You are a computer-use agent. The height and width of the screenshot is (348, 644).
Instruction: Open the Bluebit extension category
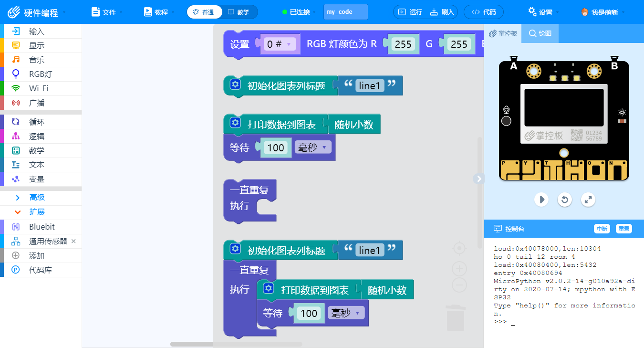[x=41, y=227]
